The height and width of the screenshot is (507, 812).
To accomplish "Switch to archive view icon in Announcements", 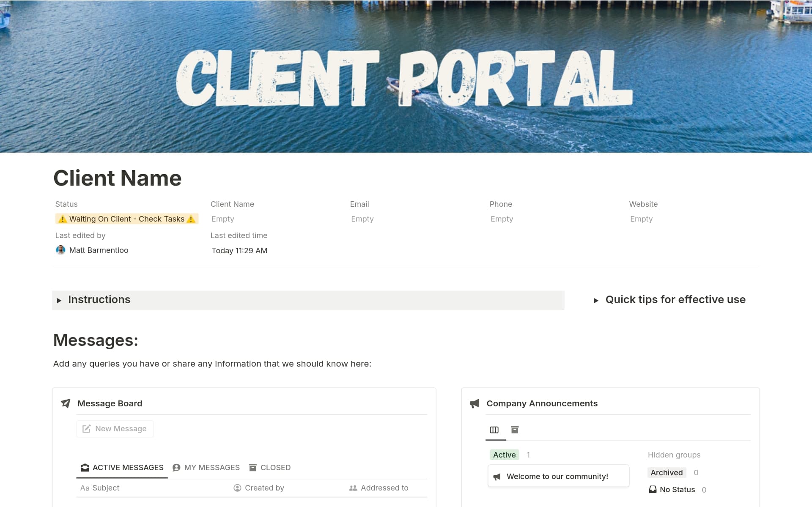I will click(x=515, y=430).
